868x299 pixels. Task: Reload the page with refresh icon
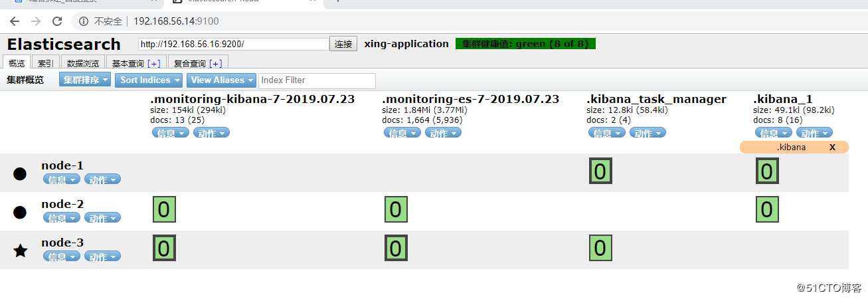pyautogui.click(x=57, y=21)
